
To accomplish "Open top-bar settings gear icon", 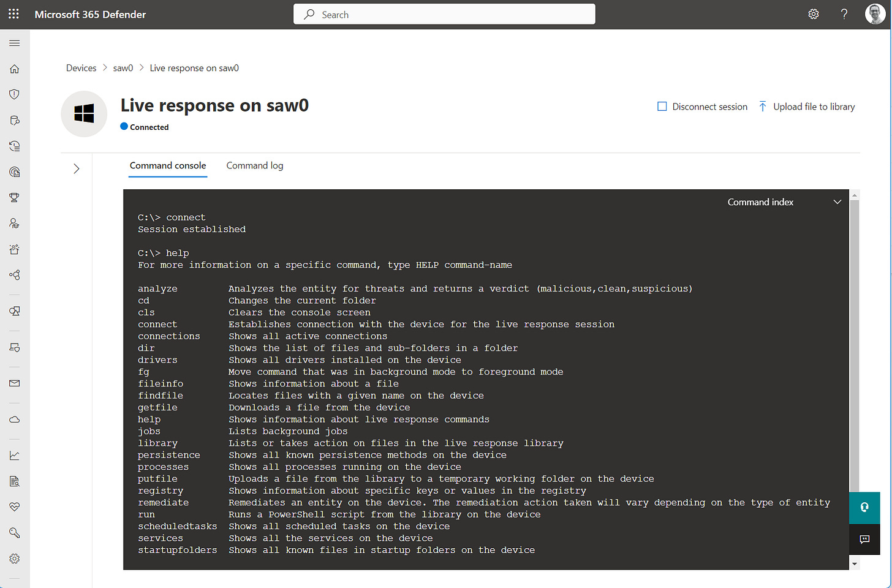I will 814,14.
